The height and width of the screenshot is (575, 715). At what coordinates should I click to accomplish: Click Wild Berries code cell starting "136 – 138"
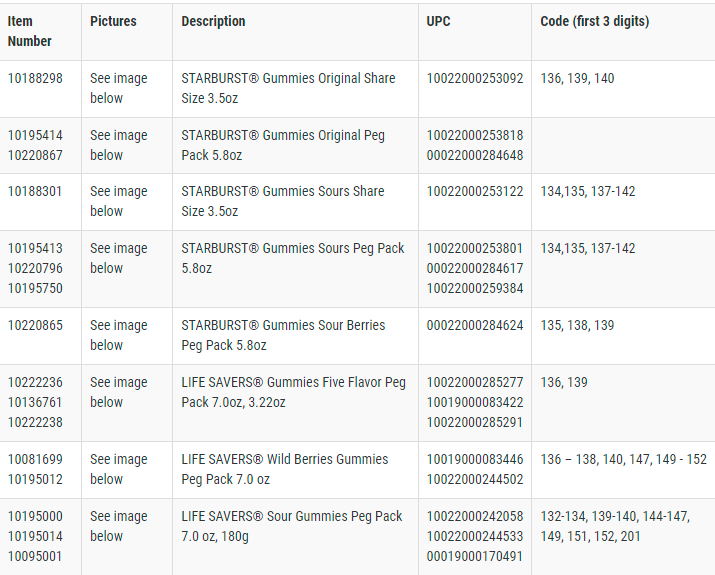click(623, 459)
